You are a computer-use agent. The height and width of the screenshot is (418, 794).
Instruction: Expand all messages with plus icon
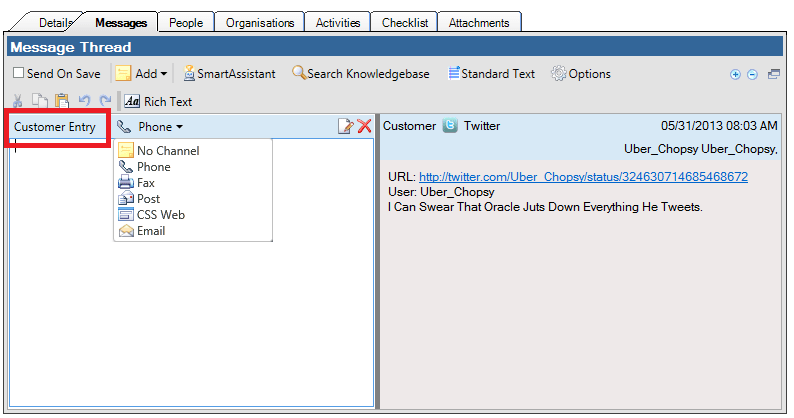[736, 75]
